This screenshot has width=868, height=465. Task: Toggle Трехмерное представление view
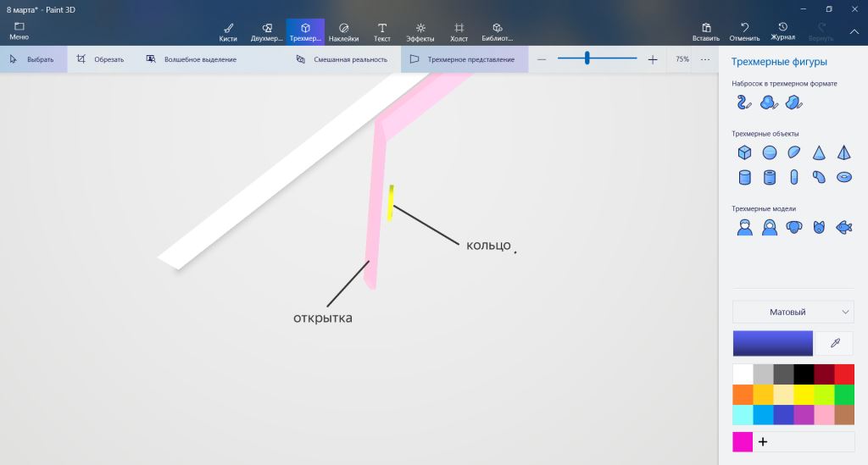[463, 59]
